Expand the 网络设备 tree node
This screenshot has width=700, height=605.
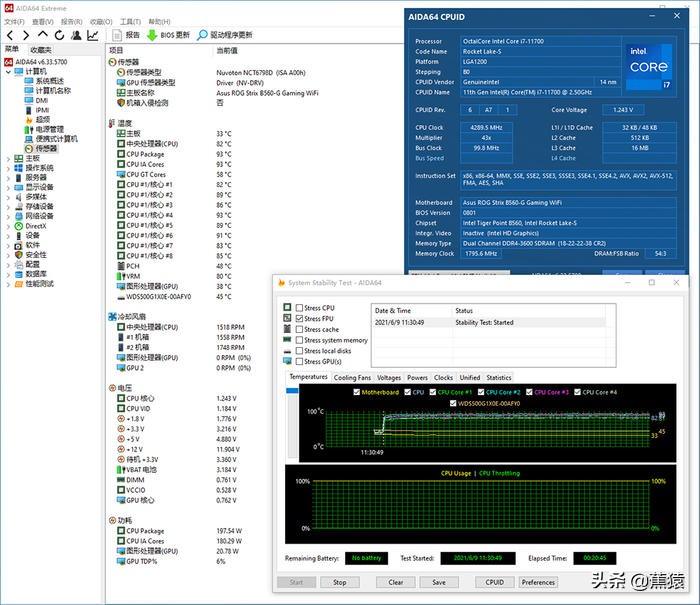point(8,216)
